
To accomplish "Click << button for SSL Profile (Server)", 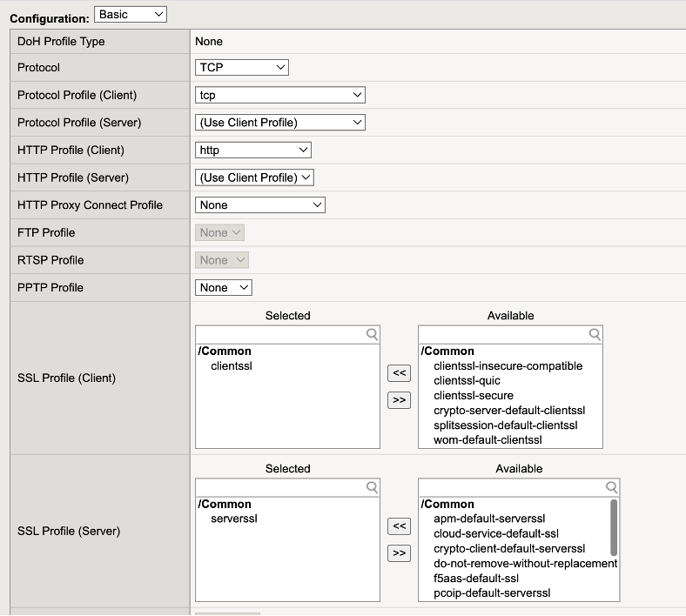I will pos(399,526).
